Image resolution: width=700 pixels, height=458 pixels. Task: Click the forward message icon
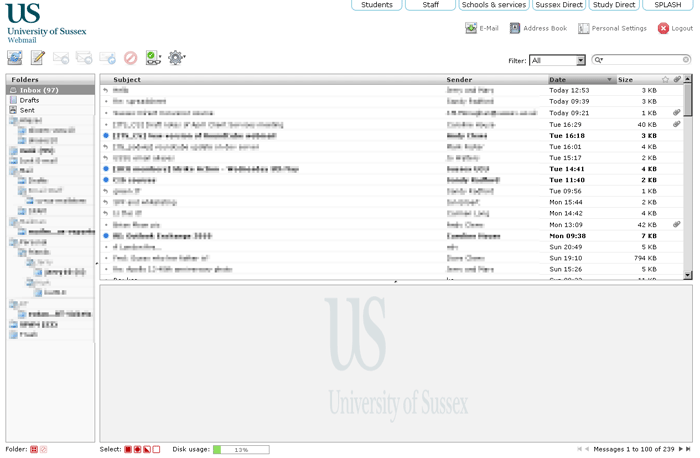(107, 58)
